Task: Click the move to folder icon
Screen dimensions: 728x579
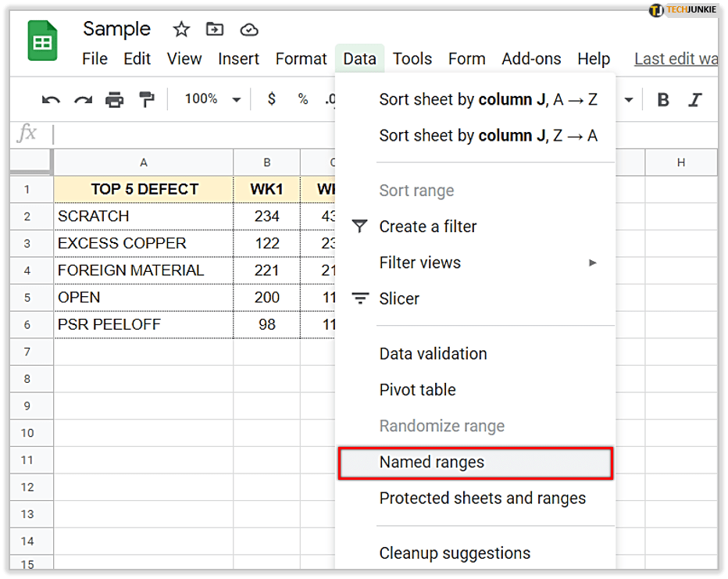Action: 214,30
